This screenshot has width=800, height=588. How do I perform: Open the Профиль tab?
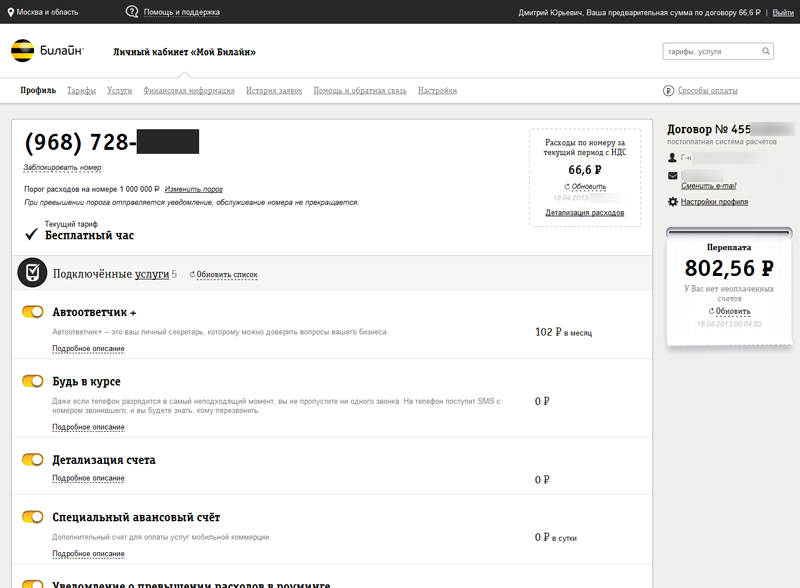(x=38, y=90)
